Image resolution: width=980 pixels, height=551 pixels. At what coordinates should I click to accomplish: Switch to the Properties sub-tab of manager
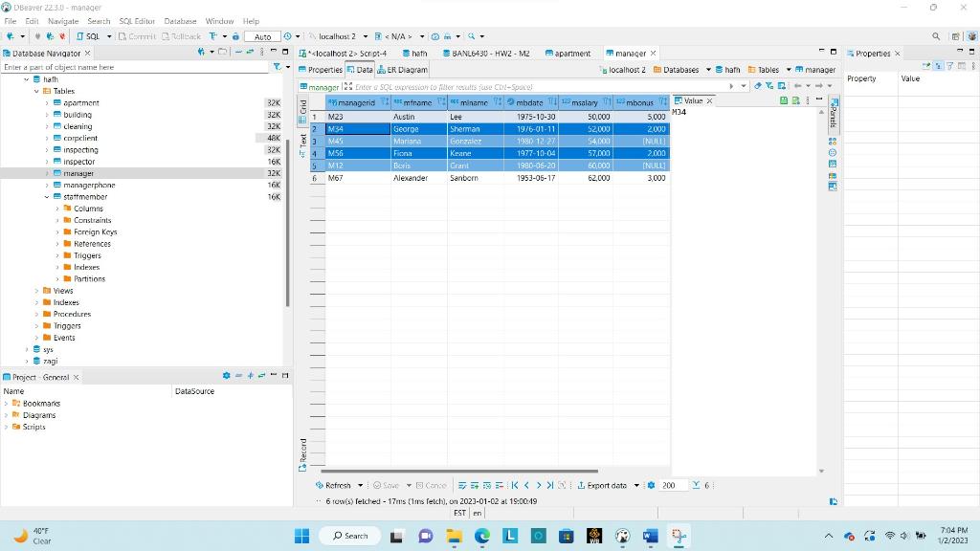(x=320, y=69)
